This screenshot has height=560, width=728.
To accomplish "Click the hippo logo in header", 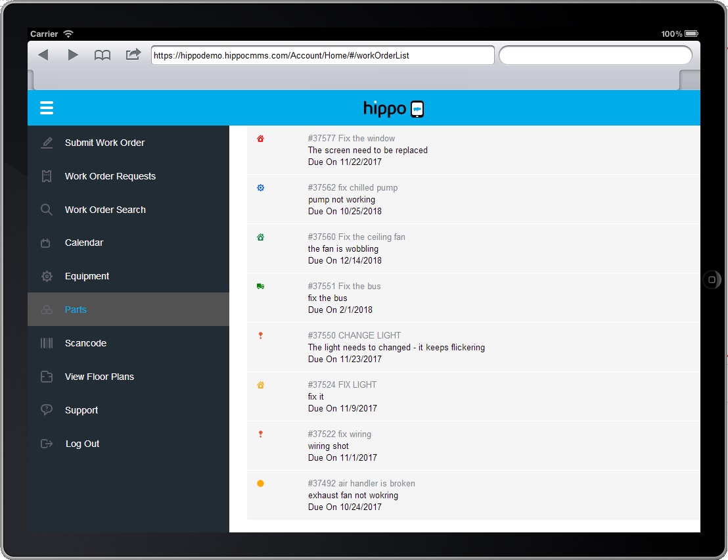I will pos(394,108).
